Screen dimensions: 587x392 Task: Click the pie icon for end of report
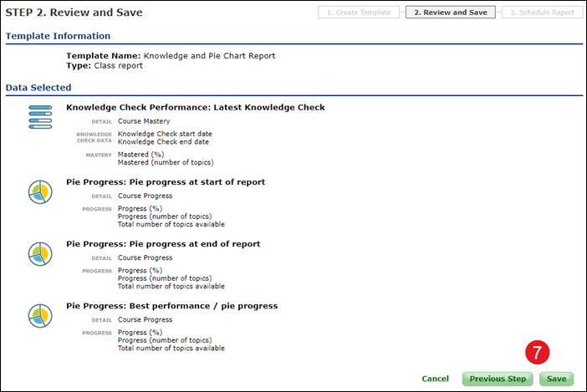pos(40,254)
